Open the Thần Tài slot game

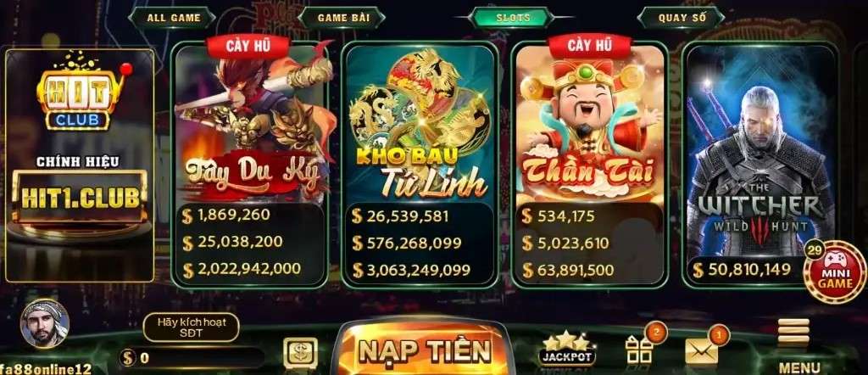(589, 165)
